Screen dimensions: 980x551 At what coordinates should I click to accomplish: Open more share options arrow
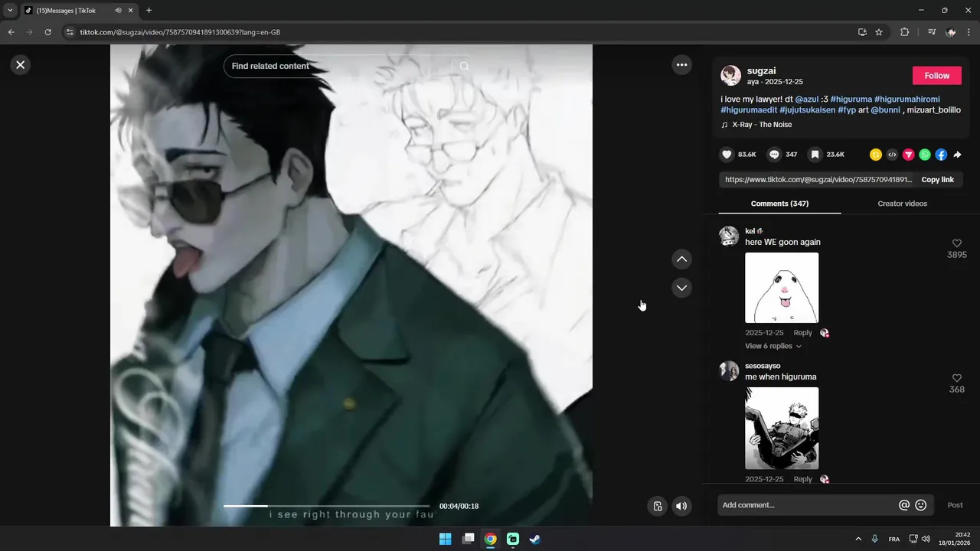tap(957, 155)
